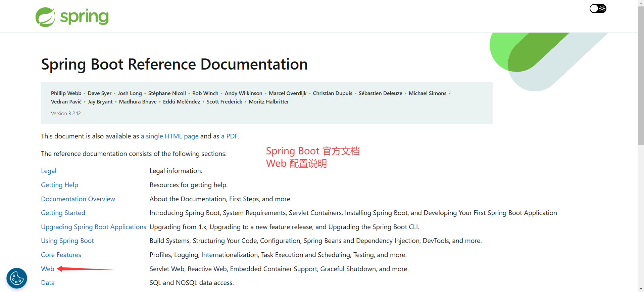Open the single HTML page link
Screen dimensions: 644x292
coord(169,136)
